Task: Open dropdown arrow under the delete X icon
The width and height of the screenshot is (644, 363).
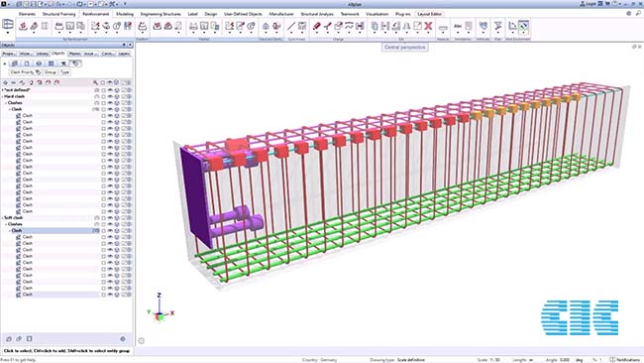Action: (428, 33)
